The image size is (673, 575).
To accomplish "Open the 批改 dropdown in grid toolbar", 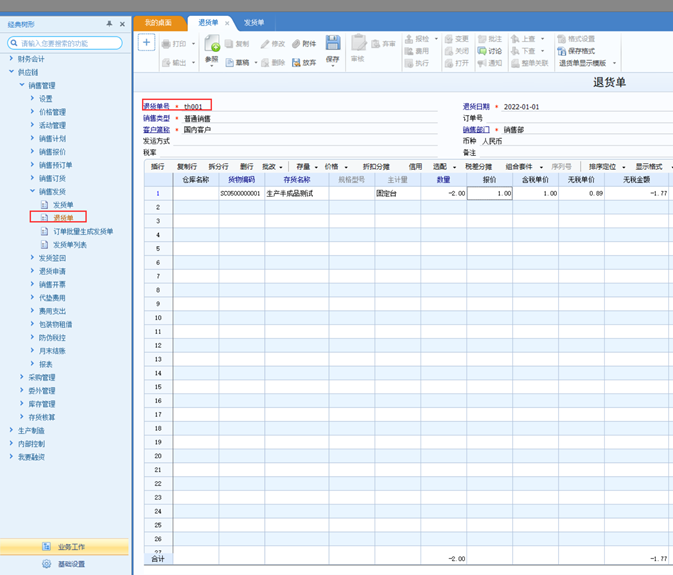I will pos(281,167).
